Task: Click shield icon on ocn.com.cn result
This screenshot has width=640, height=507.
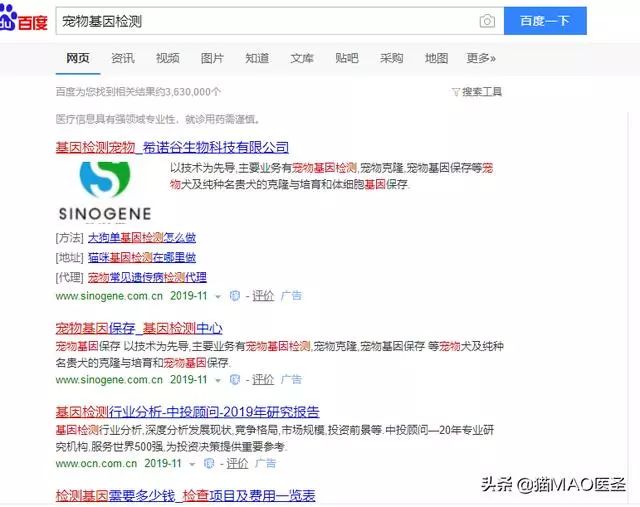Action: [209, 463]
